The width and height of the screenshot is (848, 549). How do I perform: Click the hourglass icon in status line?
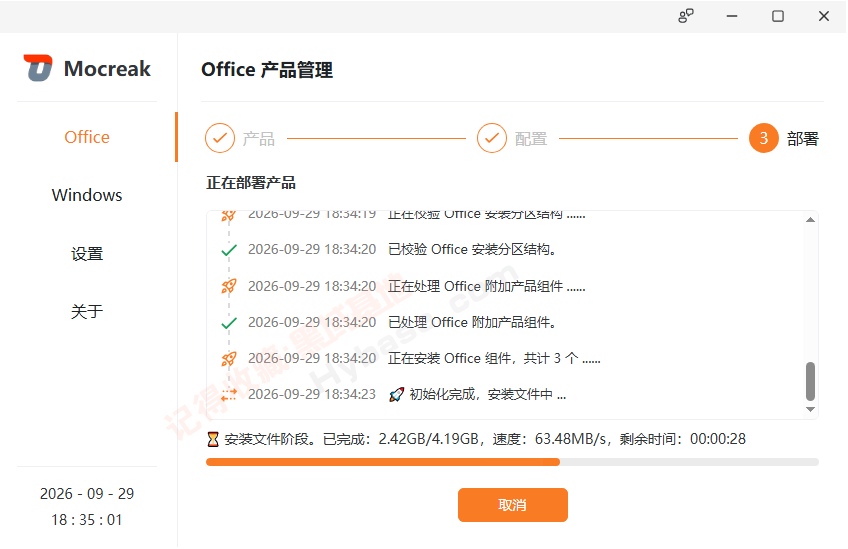tap(213, 439)
